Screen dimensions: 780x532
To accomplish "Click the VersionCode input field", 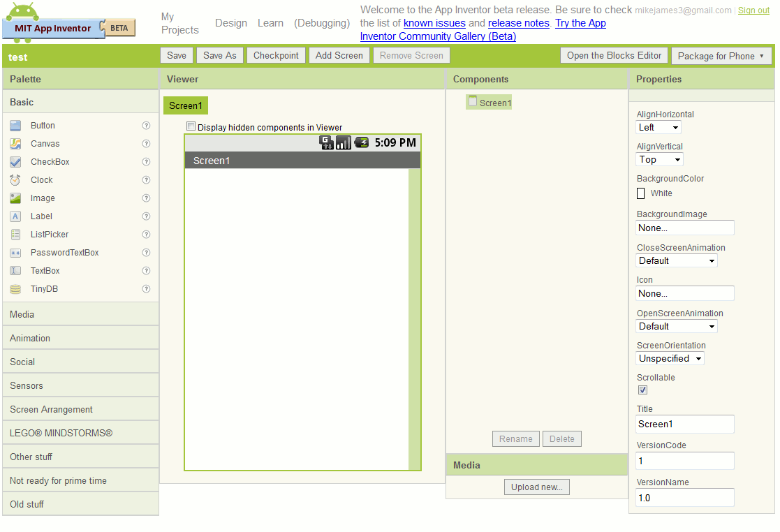I will [x=685, y=461].
